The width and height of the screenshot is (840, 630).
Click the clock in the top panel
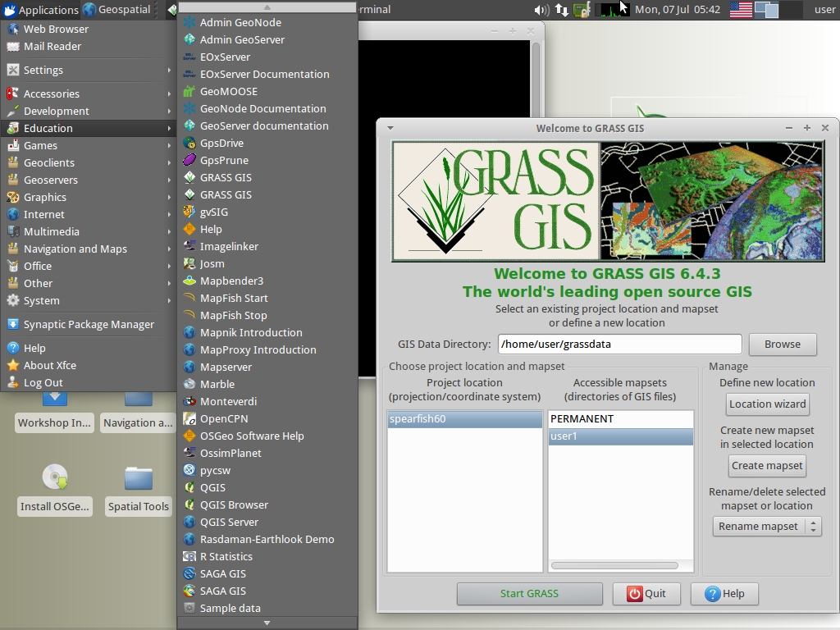[678, 10]
